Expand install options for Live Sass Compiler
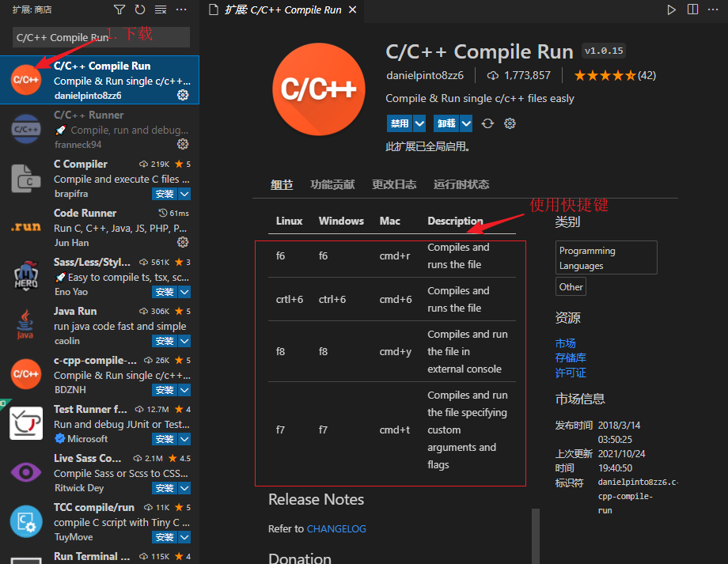 coord(184,488)
